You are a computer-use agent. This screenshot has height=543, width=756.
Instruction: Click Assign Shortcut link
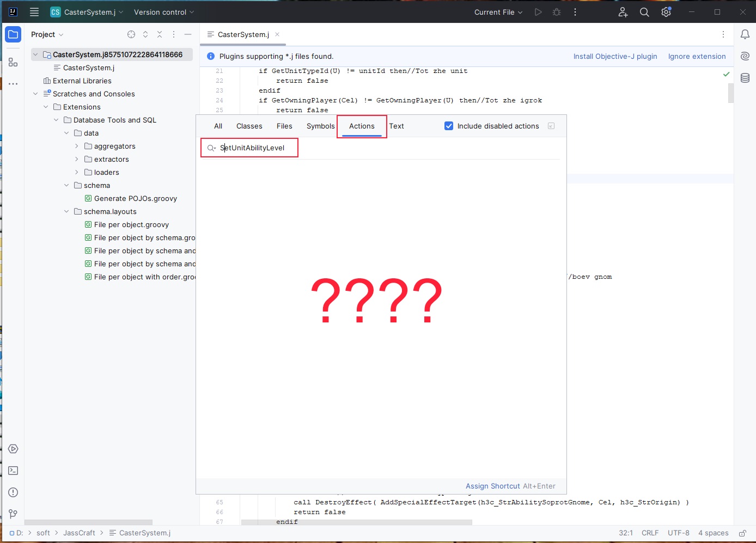point(493,486)
